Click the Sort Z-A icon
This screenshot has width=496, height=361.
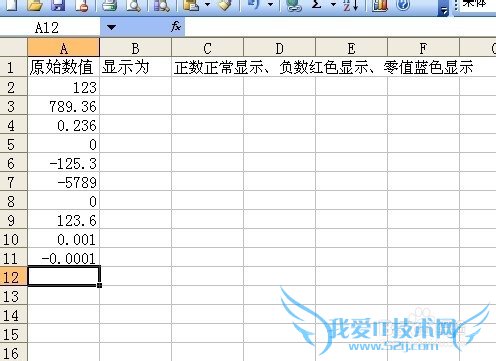pos(350,5)
